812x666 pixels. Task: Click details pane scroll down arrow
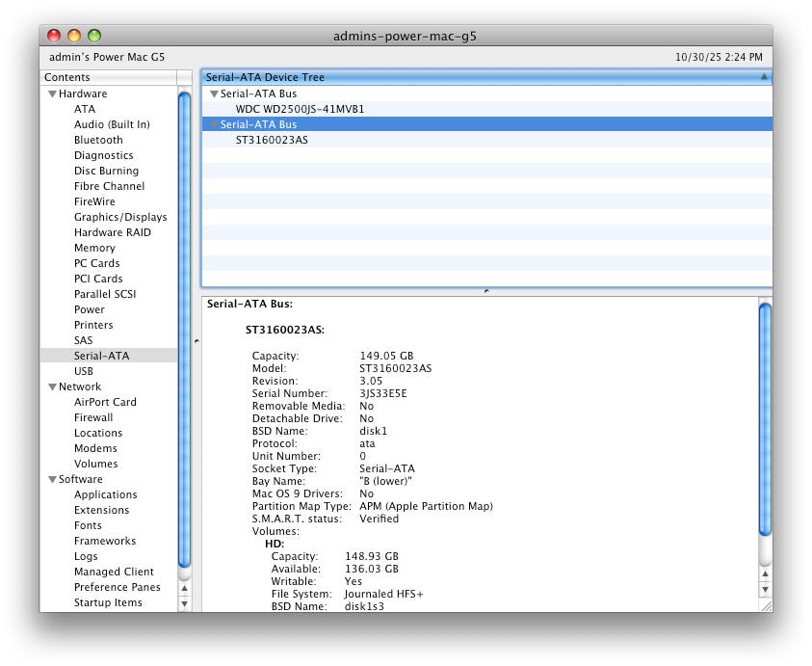(x=765, y=589)
